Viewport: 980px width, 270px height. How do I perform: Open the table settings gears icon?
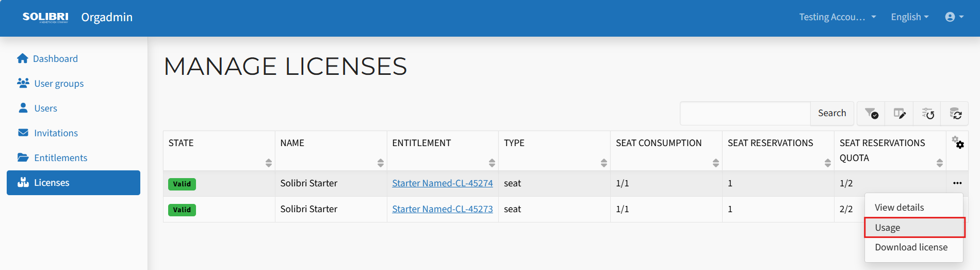tap(958, 142)
